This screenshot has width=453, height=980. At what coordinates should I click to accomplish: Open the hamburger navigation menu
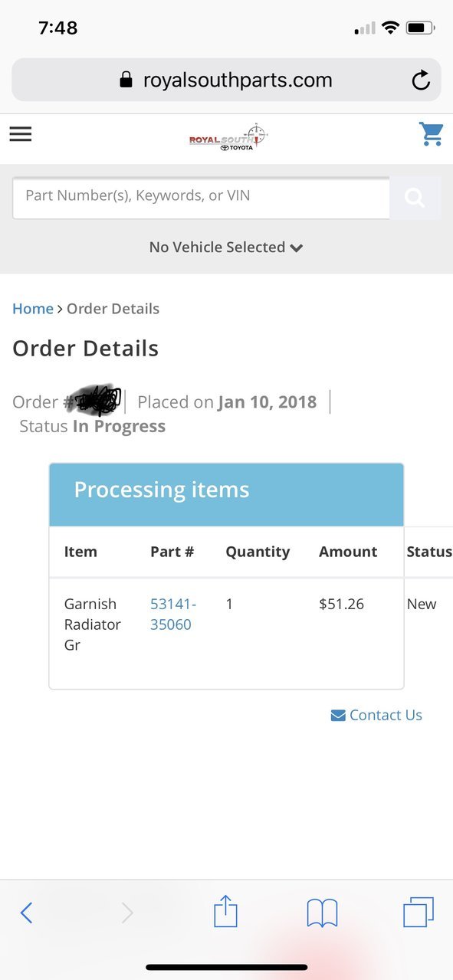[21, 134]
